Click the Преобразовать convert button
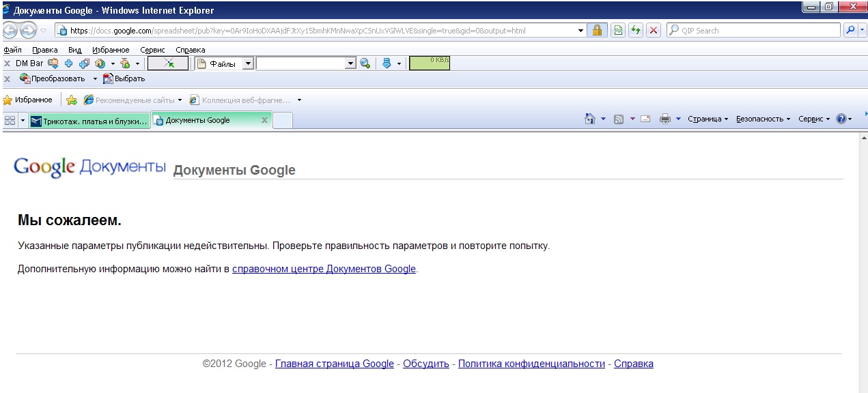This screenshot has height=393, width=868. point(52,78)
